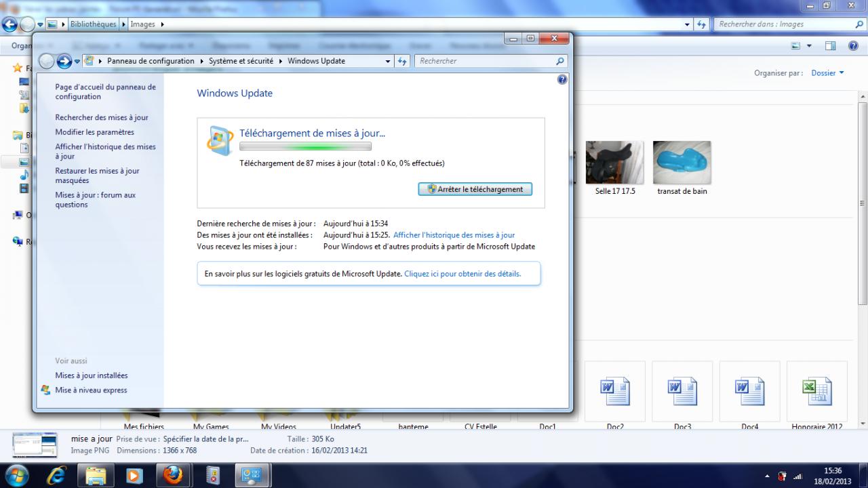Refresh the Windows Update address bar
Screen dimensions: 868x488
point(401,61)
